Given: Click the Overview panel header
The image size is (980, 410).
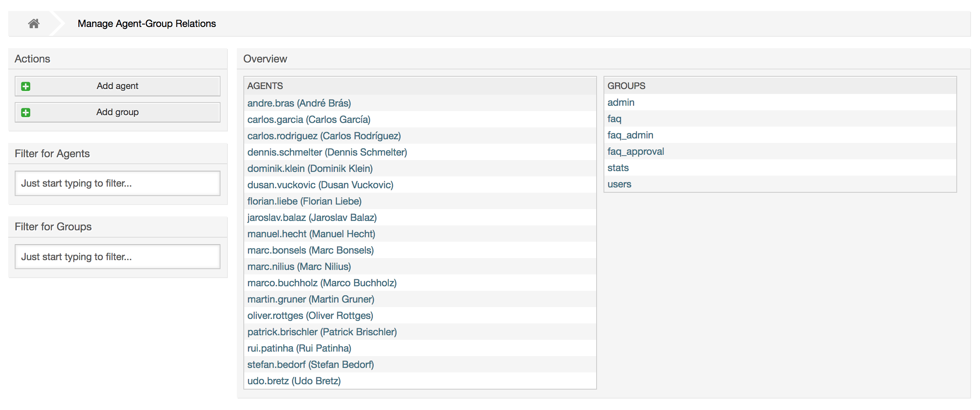Looking at the screenshot, I should pyautogui.click(x=265, y=59).
